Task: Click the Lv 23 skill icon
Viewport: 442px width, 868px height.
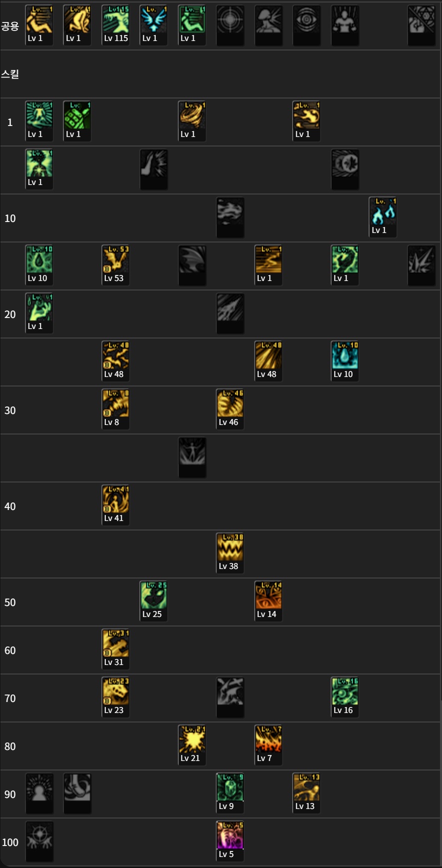Action: pyautogui.click(x=115, y=697)
